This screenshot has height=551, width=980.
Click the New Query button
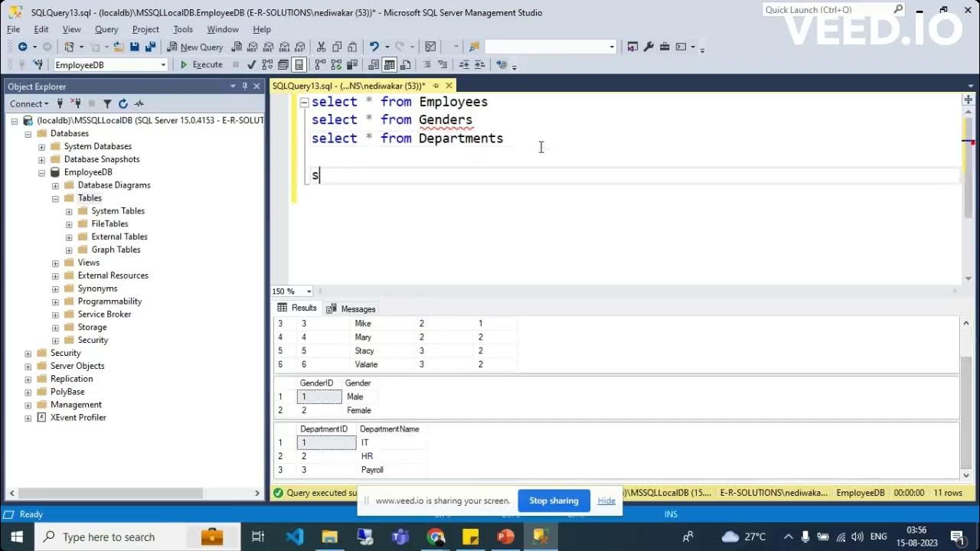click(x=195, y=47)
